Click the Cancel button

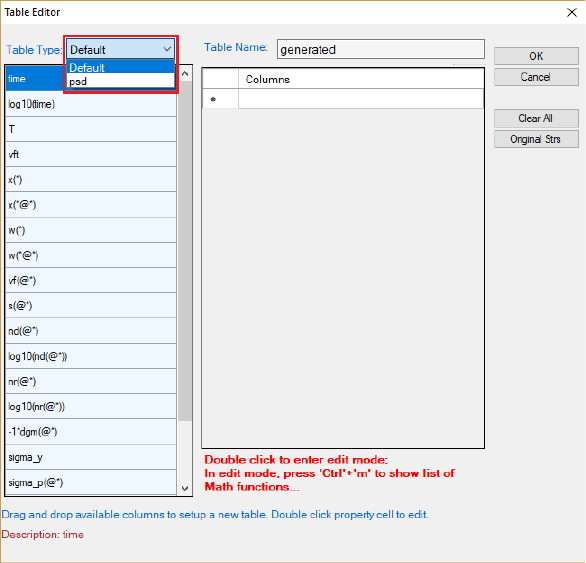point(536,77)
